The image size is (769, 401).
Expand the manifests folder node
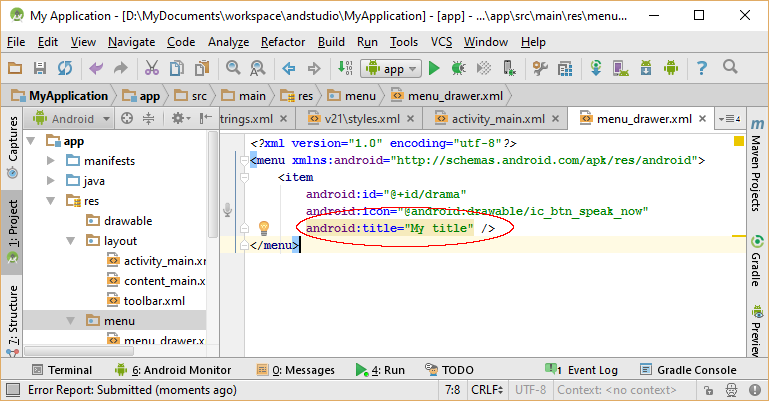coord(51,161)
